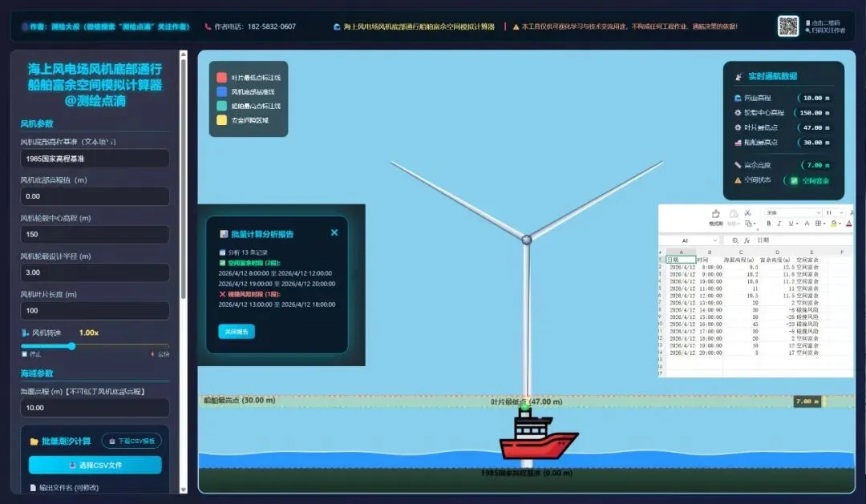Select cell A1 containing 日期
866x504 pixels.
[681, 260]
